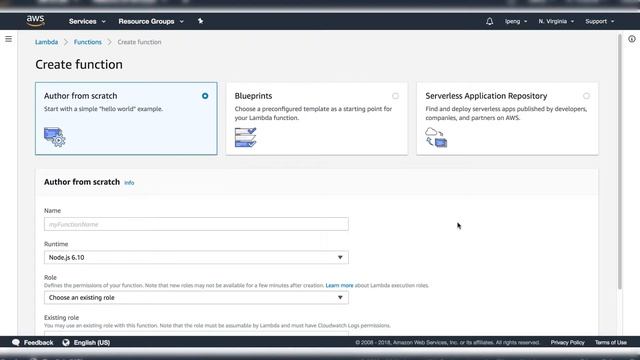Open the Support menu

click(x=600, y=21)
